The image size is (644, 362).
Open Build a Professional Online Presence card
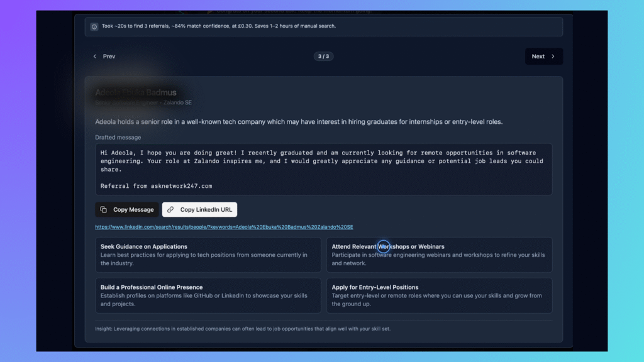[x=208, y=295]
